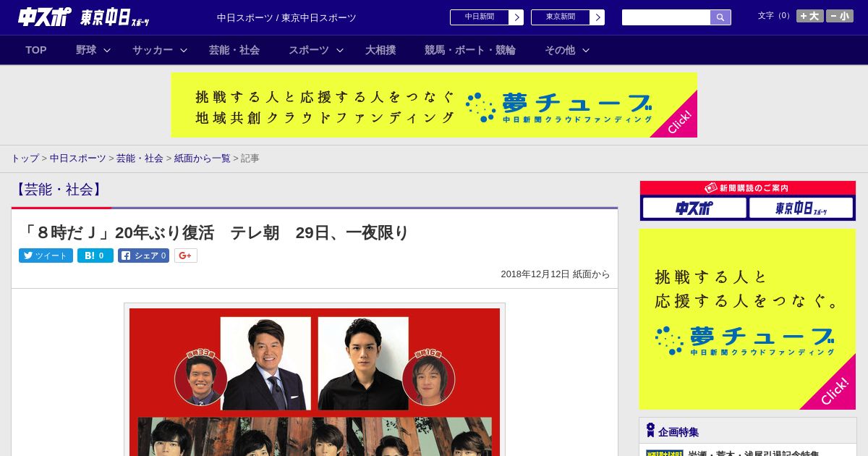Expand the スポーツ dropdown chevron

[x=340, y=50]
